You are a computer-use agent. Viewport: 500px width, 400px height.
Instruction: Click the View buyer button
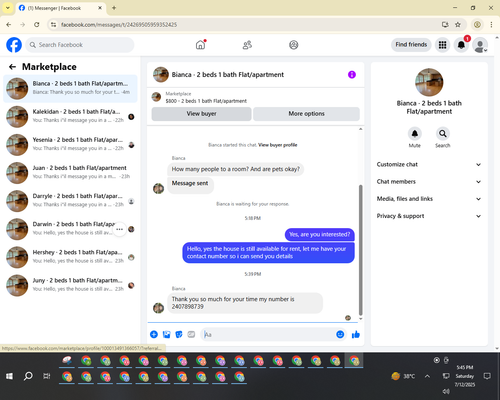(201, 114)
